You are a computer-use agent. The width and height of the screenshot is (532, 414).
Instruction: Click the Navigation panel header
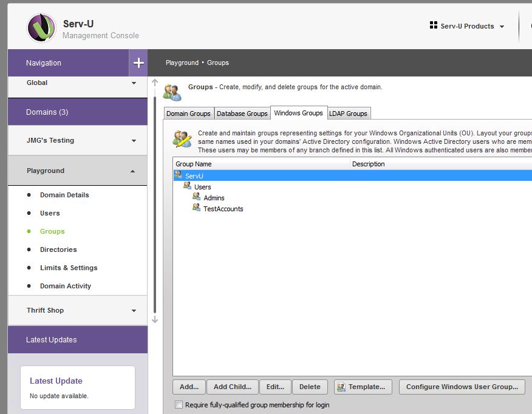pos(68,63)
